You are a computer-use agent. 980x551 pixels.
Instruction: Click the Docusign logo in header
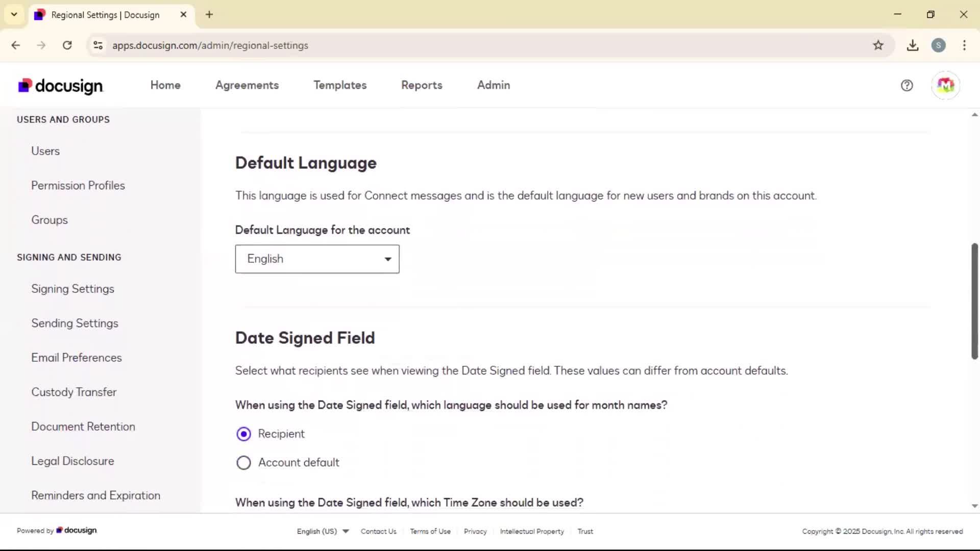[61, 86]
